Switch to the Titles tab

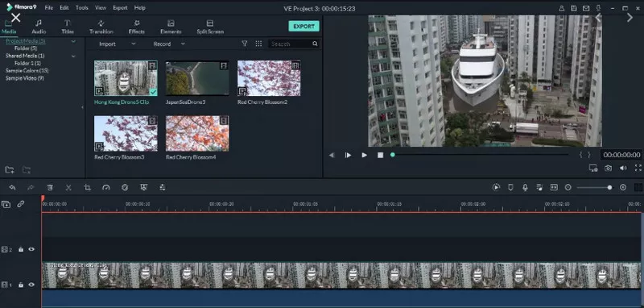(68, 27)
